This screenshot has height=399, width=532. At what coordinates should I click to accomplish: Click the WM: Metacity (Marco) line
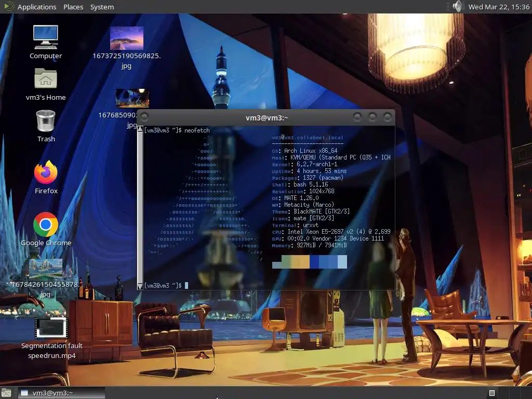303,205
